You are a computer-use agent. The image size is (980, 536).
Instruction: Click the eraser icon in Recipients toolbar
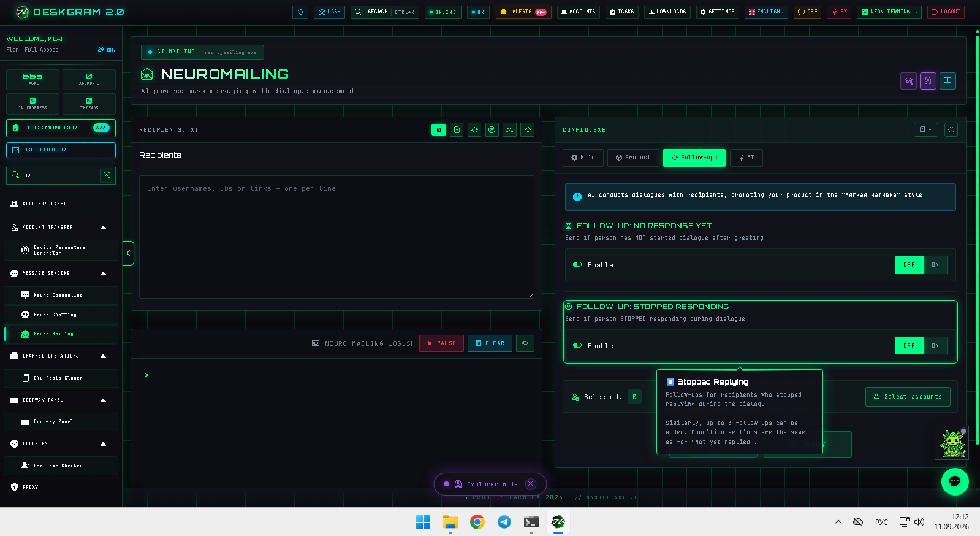click(x=527, y=129)
